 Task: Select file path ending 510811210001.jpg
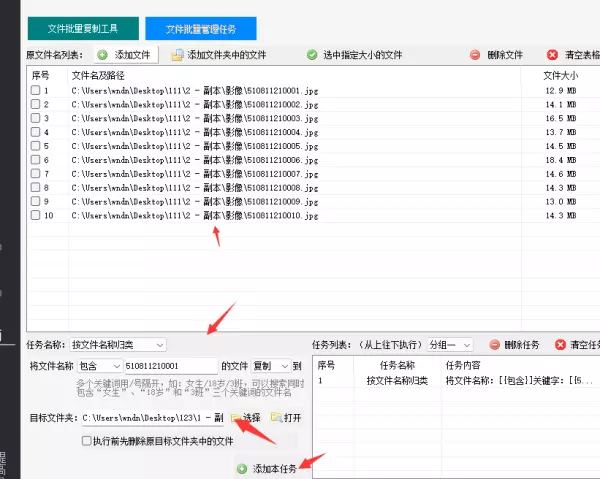click(195, 91)
